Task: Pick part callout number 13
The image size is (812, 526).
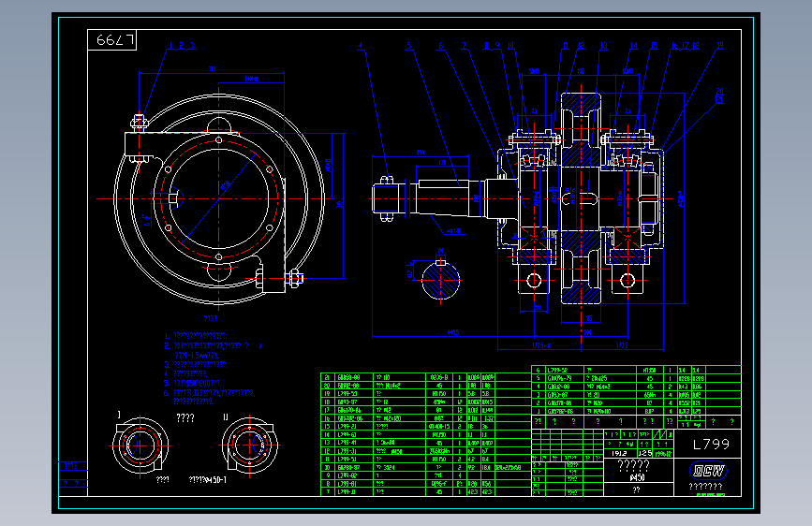Action: pos(604,46)
